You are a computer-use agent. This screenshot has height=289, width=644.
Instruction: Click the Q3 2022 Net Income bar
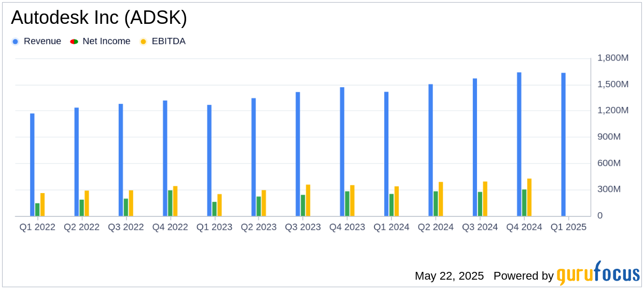[x=126, y=208]
